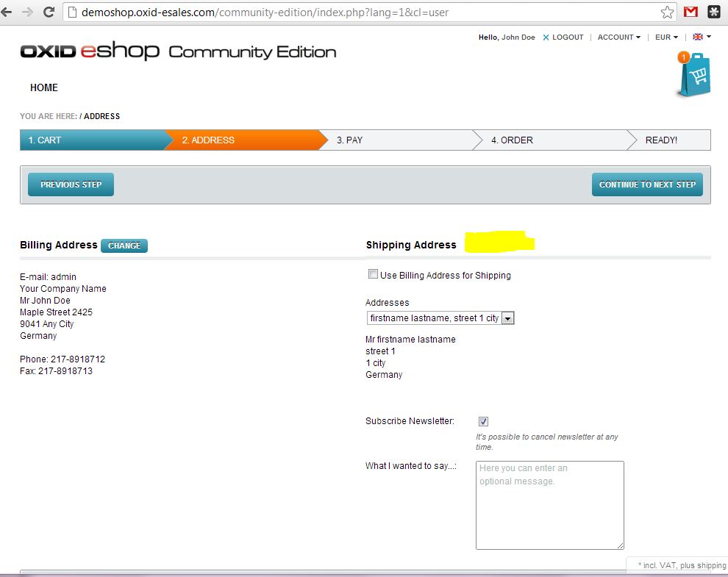
Task: Select the HOME menu item
Action: point(44,87)
